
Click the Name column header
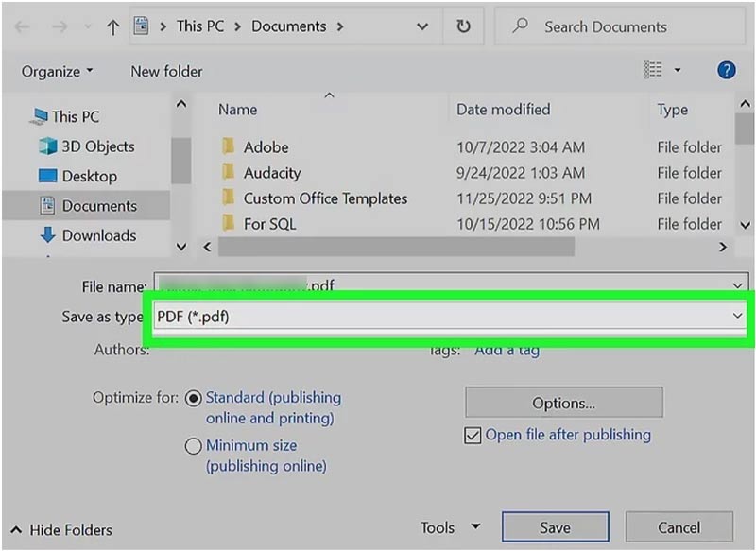tap(238, 110)
